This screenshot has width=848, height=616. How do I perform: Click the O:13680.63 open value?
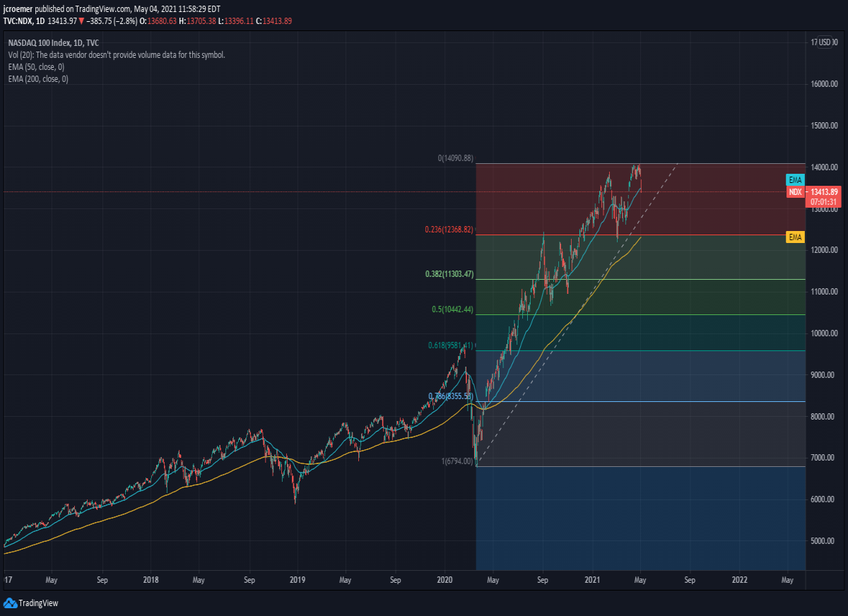coord(158,21)
